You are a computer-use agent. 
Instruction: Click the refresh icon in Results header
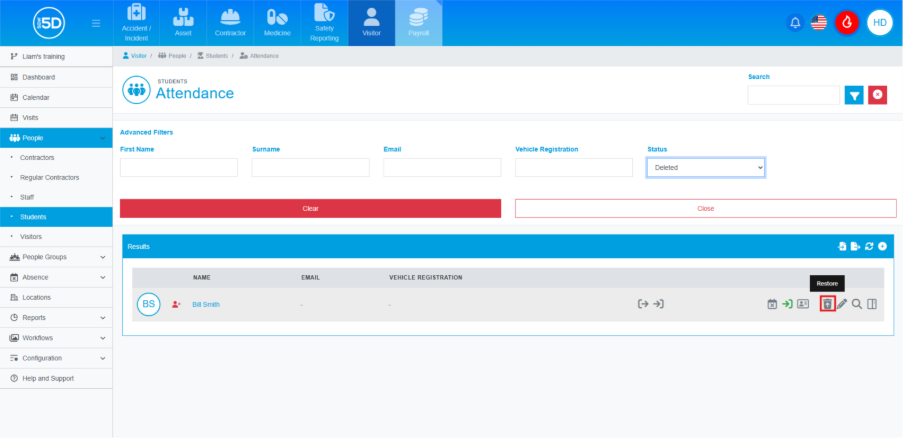click(x=869, y=246)
